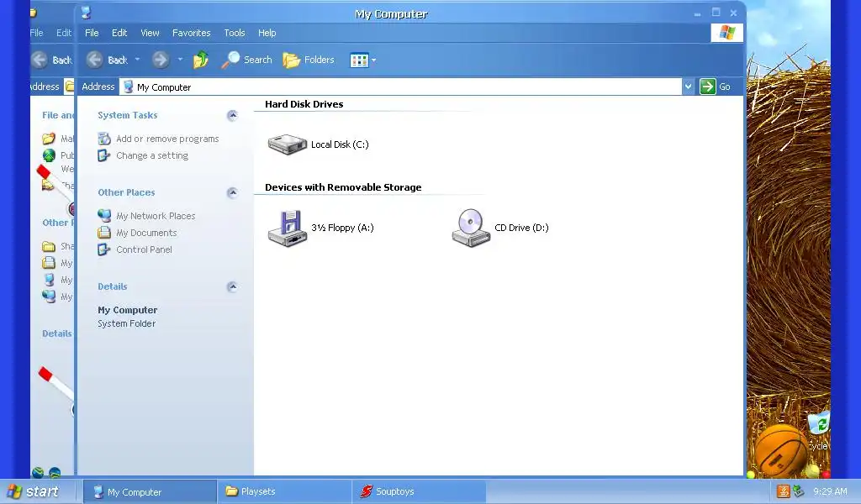The width and height of the screenshot is (861, 504).
Task: Open the Forward history dropdown arrow
Action: coord(180,60)
